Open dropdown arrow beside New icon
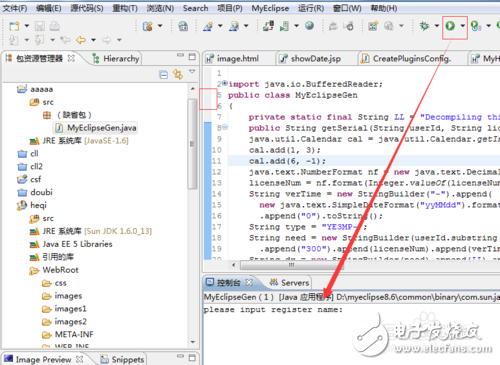The image size is (500, 365). (x=27, y=26)
